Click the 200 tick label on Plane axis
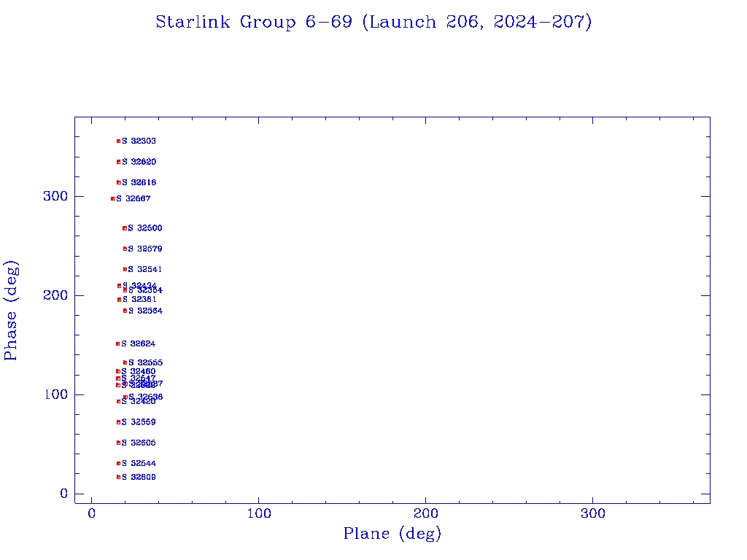747x560 pixels. click(x=425, y=513)
